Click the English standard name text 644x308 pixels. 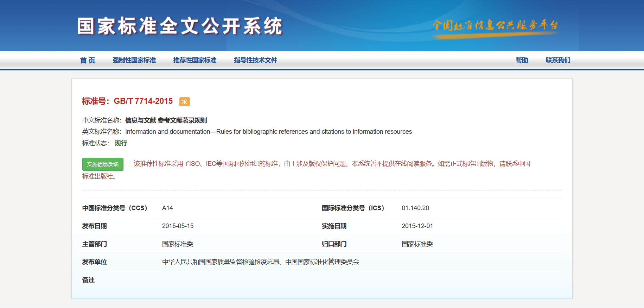[268, 132]
